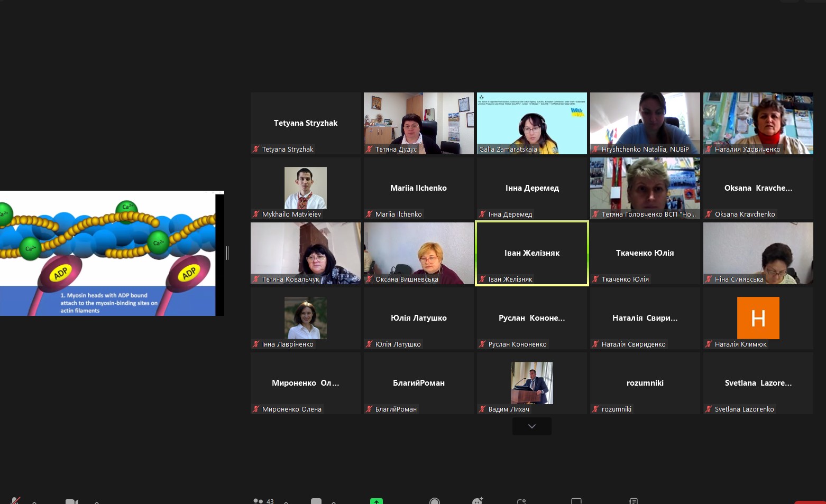Toggle your video camera in bottom toolbar
This screenshot has height=504, width=826.
[72, 501]
